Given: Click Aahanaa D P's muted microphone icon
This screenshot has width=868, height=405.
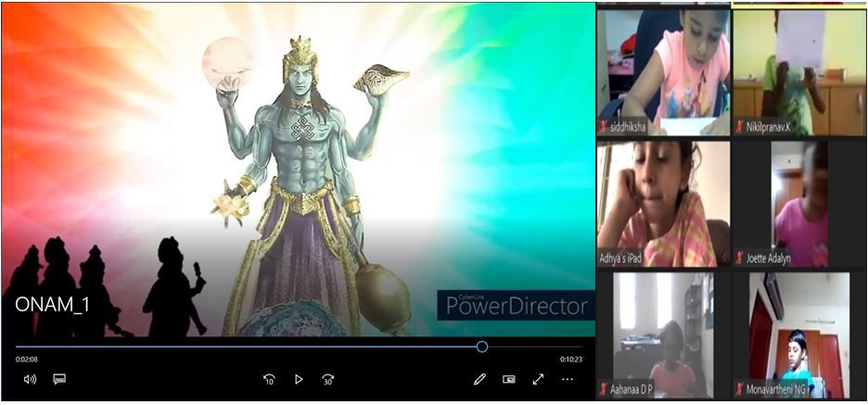Looking at the screenshot, I should coord(604,389).
